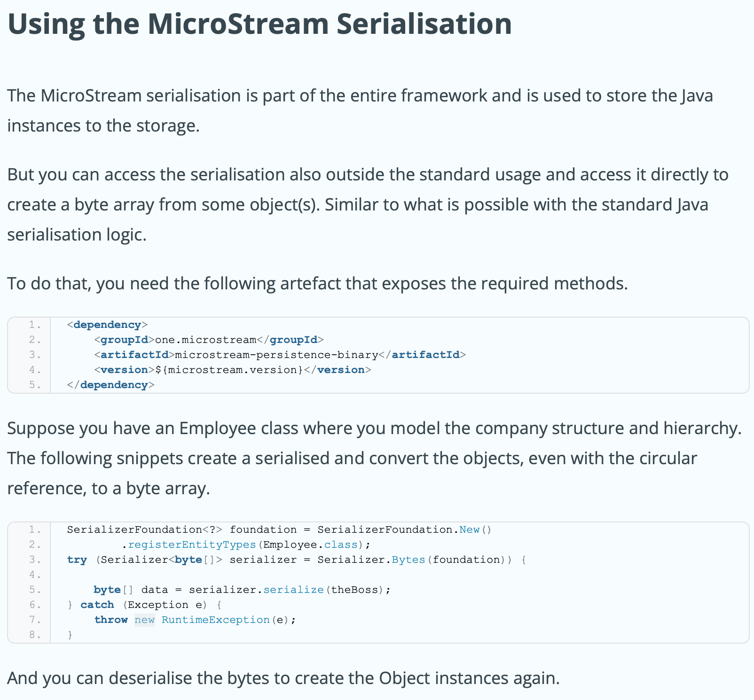The image size is (754, 700).
Task: Click the paragraph starting 'Suppose you have an Employee'
Action: pyautogui.click(x=375, y=459)
